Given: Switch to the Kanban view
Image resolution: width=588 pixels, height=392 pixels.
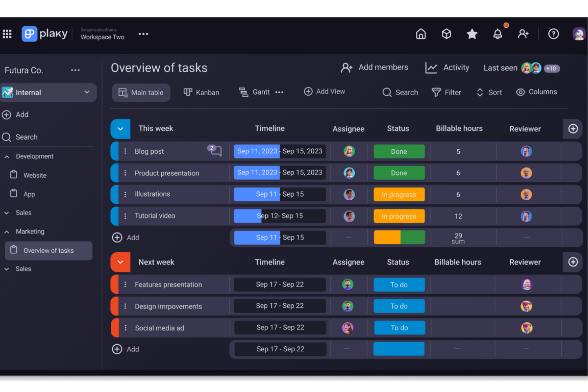Looking at the screenshot, I should (201, 92).
